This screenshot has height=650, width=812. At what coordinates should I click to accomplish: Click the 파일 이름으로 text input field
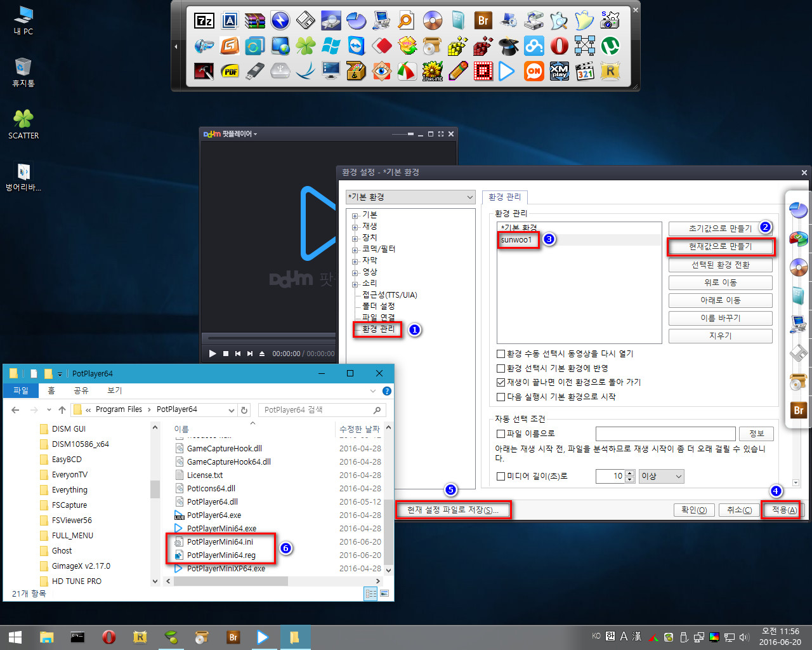pyautogui.click(x=665, y=434)
